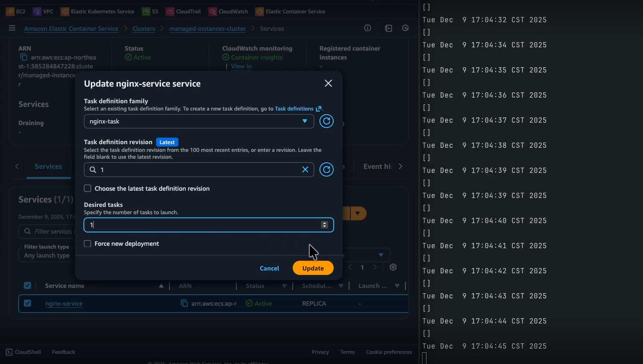Switch to the Services tab
This screenshot has height=364, width=643.
pos(48,166)
